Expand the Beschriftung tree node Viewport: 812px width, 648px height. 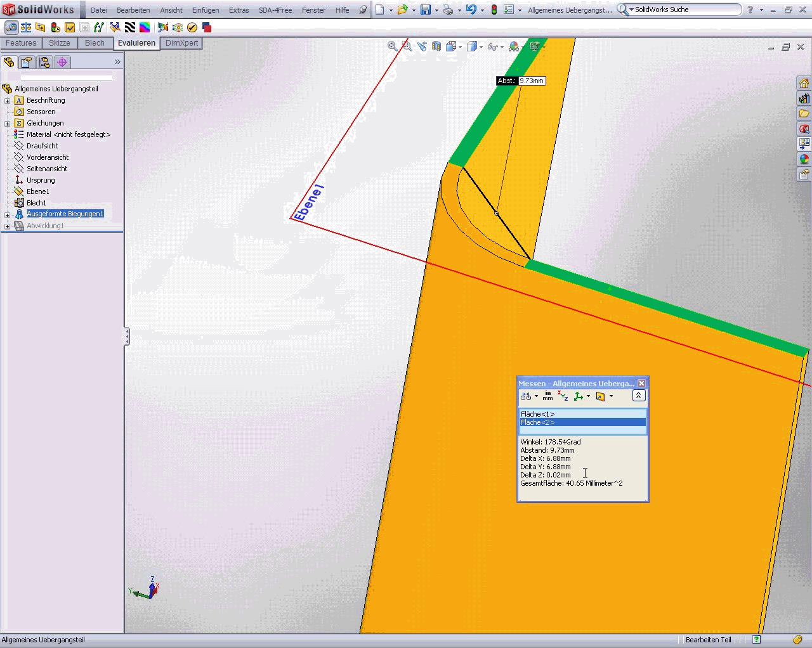pos(7,101)
